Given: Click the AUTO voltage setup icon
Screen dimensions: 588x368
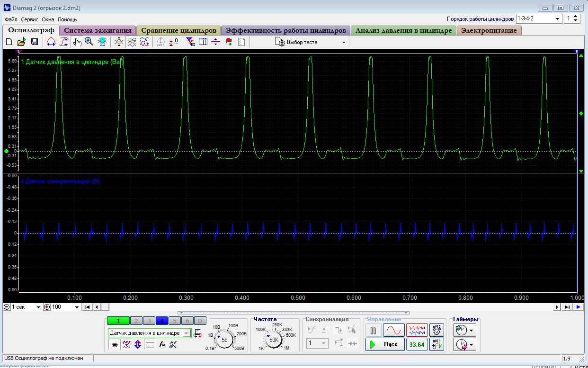Looking at the screenshot, I should pos(437,330).
